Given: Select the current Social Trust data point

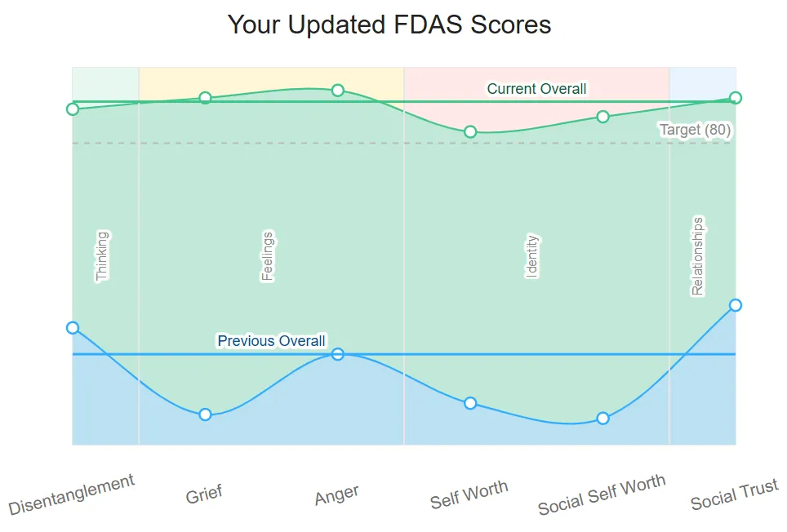Looking at the screenshot, I should click(735, 98).
